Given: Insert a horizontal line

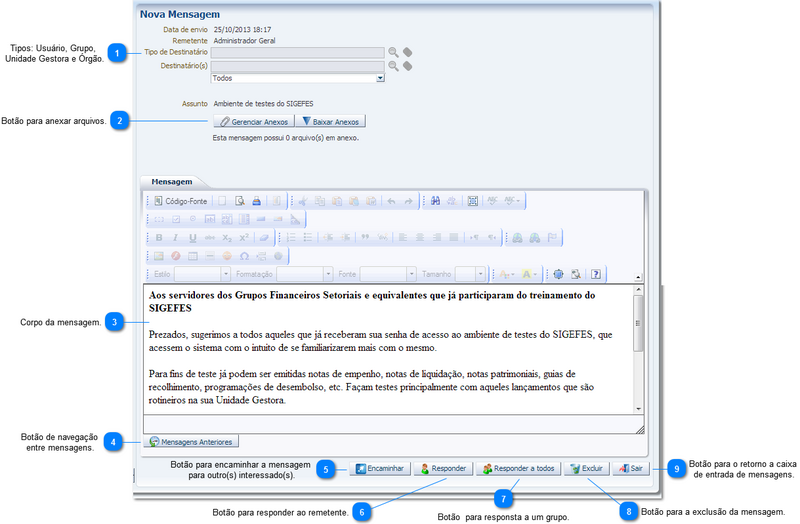Looking at the screenshot, I should pyautogui.click(x=210, y=256).
